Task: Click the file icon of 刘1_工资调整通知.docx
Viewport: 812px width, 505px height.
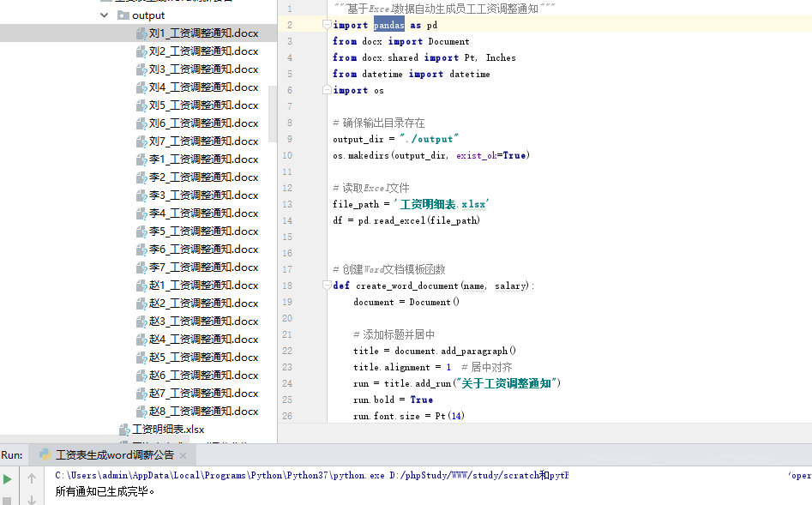Action: point(141,33)
